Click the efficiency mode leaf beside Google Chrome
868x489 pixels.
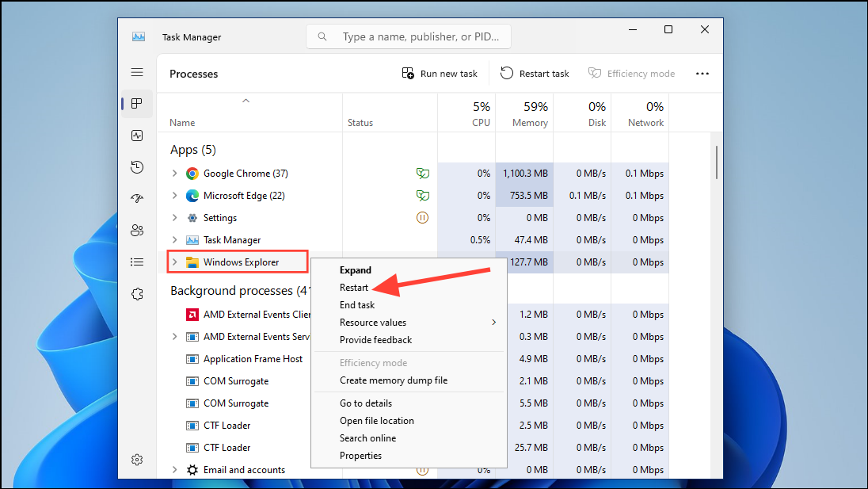pos(423,173)
